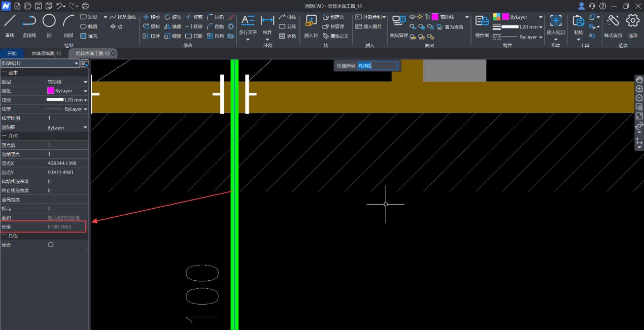
Task: Select the 多段线 polyline drawing tool
Action: point(29,21)
